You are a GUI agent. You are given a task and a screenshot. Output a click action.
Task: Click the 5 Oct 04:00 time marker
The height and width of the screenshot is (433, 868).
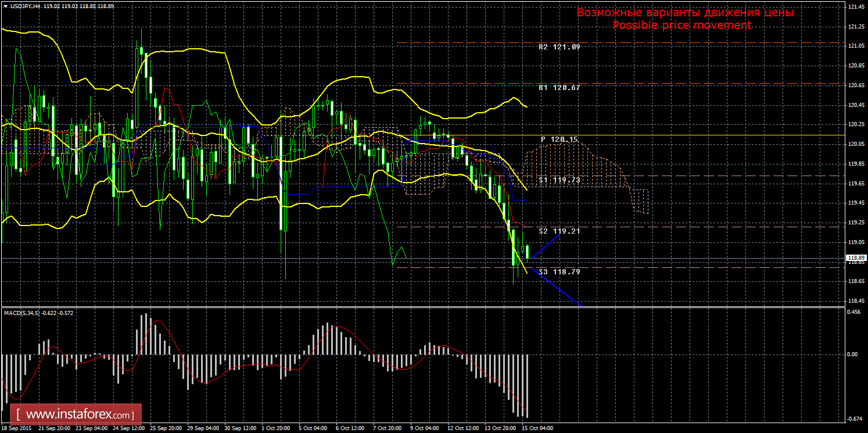311,428
